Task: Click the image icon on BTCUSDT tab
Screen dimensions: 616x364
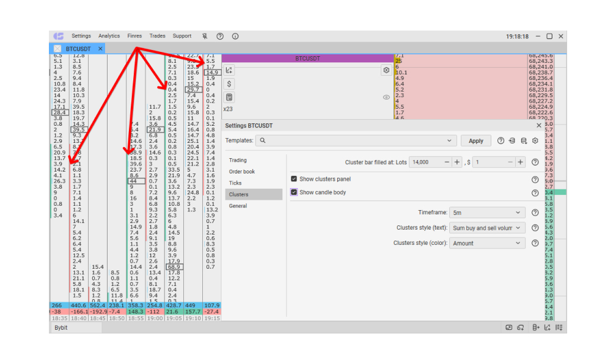Action: pos(57,49)
